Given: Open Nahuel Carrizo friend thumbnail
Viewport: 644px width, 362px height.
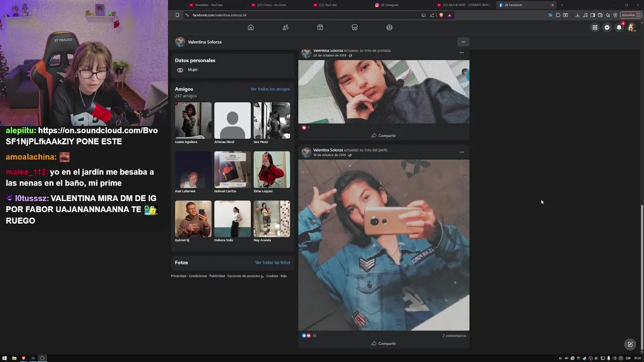Looking at the screenshot, I should 232,170.
